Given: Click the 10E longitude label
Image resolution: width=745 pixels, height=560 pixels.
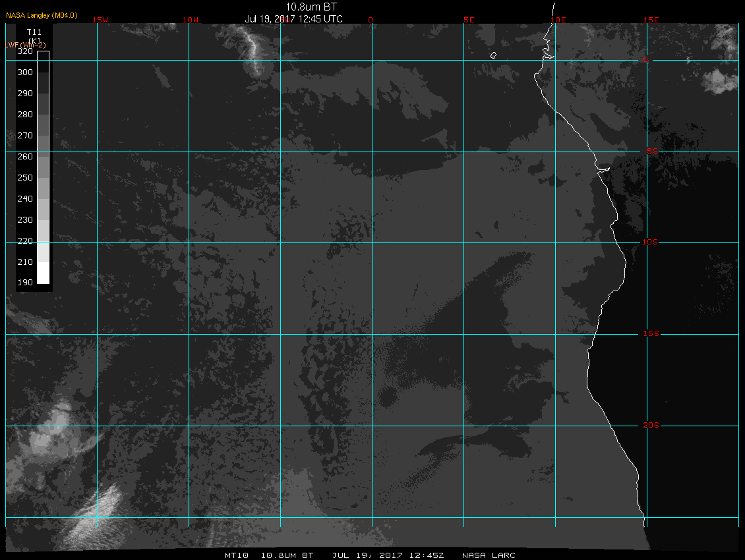Looking at the screenshot, I should [x=558, y=20].
